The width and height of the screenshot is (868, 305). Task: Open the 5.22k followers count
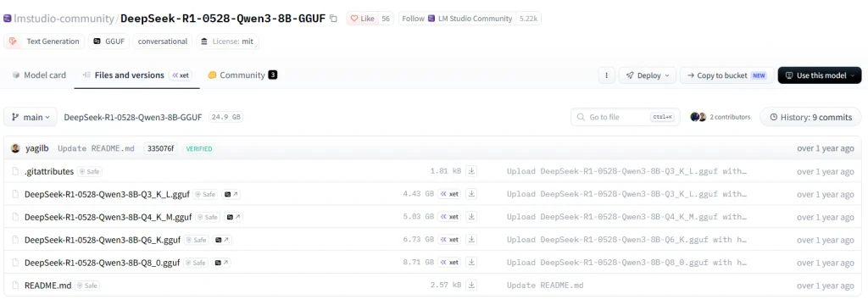(528, 19)
